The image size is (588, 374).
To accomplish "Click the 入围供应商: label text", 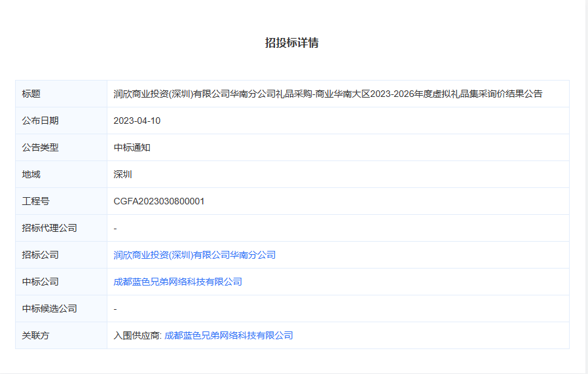I will [x=138, y=335].
